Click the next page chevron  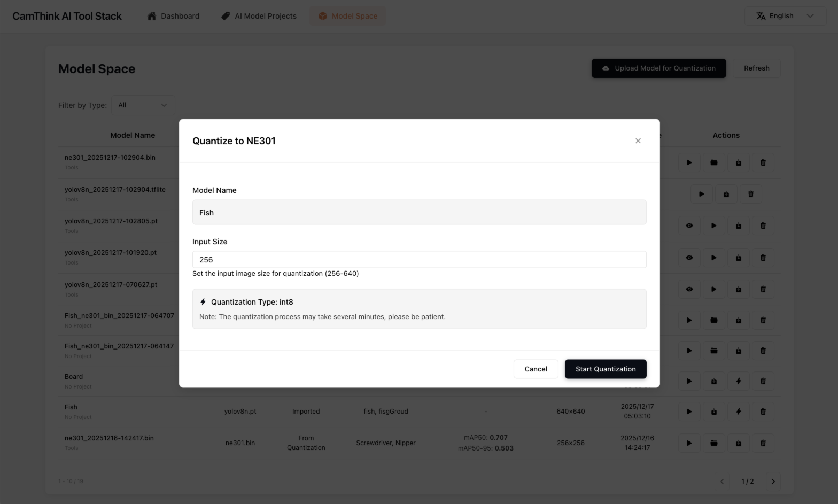[x=773, y=481]
